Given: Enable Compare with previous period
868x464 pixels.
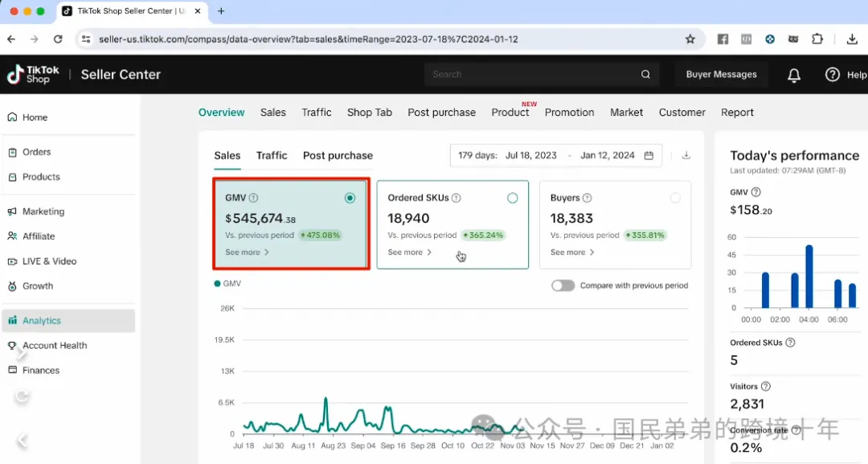Looking at the screenshot, I should 563,285.
